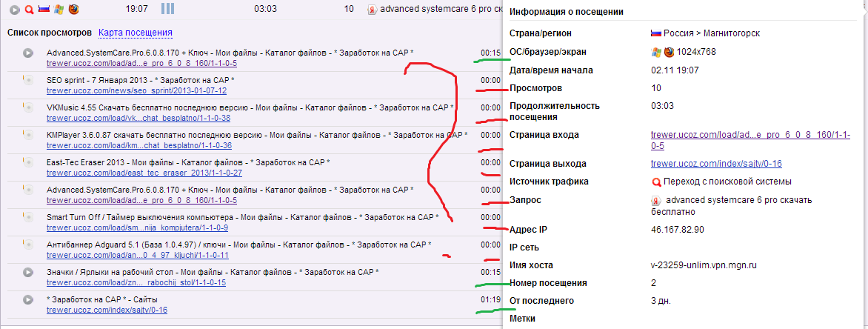Click the red search-engine source icon in header row
Image resolution: width=868 pixels, height=329 pixels.
coord(30,10)
